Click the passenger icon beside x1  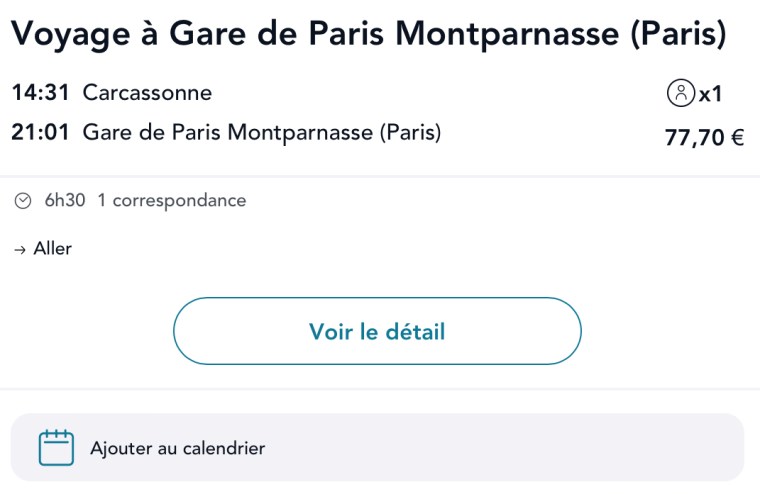pos(680,94)
